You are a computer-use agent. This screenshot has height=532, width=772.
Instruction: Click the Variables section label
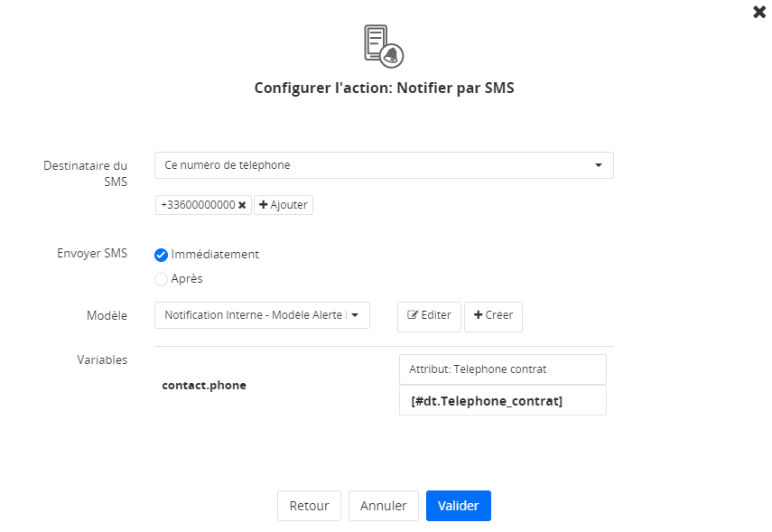pos(102,359)
